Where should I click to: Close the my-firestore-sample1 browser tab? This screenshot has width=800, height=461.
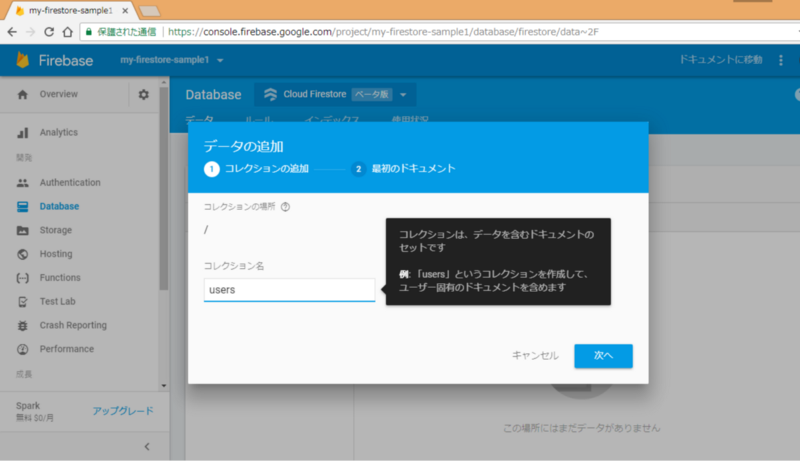coord(125,10)
